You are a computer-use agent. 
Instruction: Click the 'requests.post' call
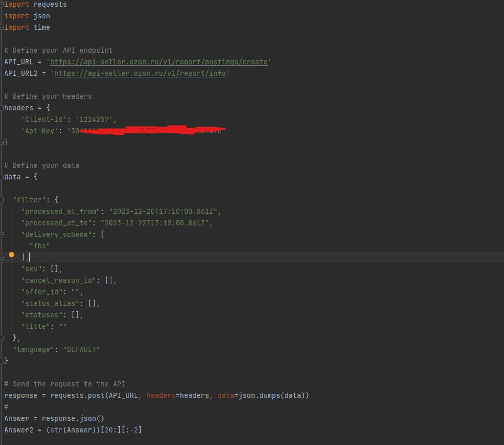coord(77,395)
